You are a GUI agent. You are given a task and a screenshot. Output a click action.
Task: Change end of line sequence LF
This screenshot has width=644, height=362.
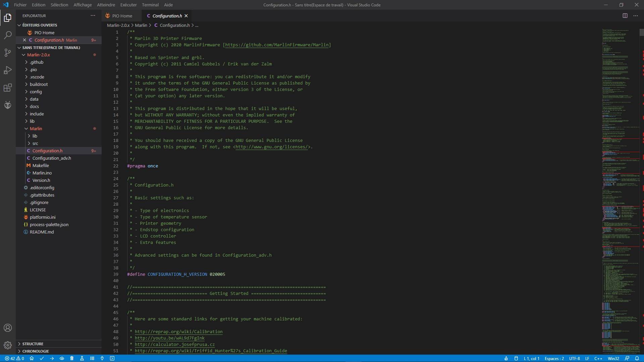coord(587,358)
